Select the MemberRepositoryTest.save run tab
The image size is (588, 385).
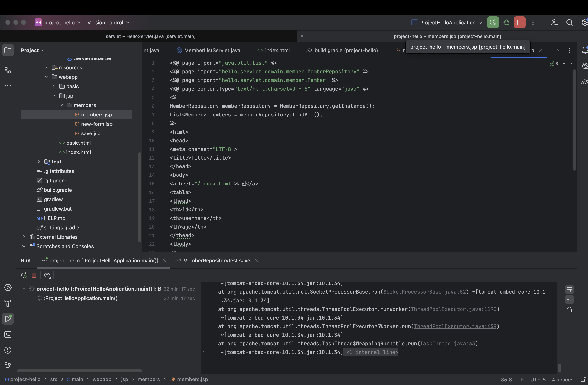(213, 261)
